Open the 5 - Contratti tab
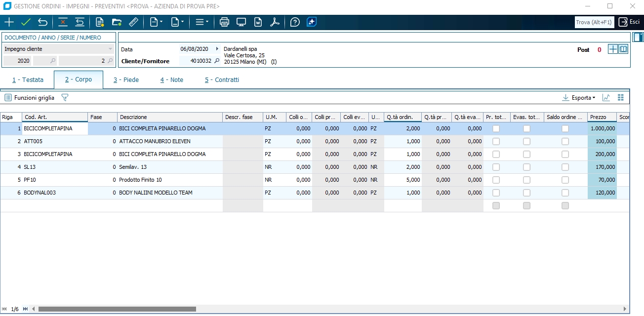The image size is (644, 316). coord(222,80)
